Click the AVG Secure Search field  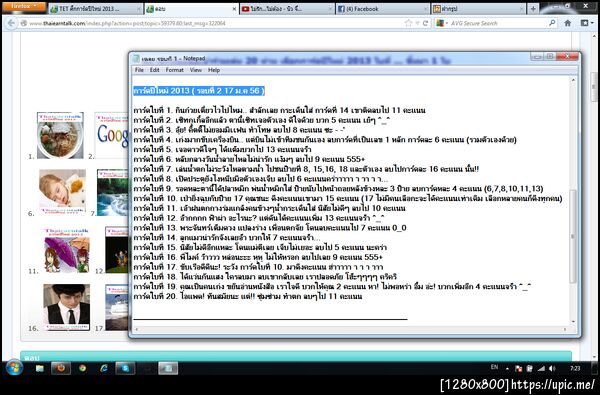tap(497, 23)
